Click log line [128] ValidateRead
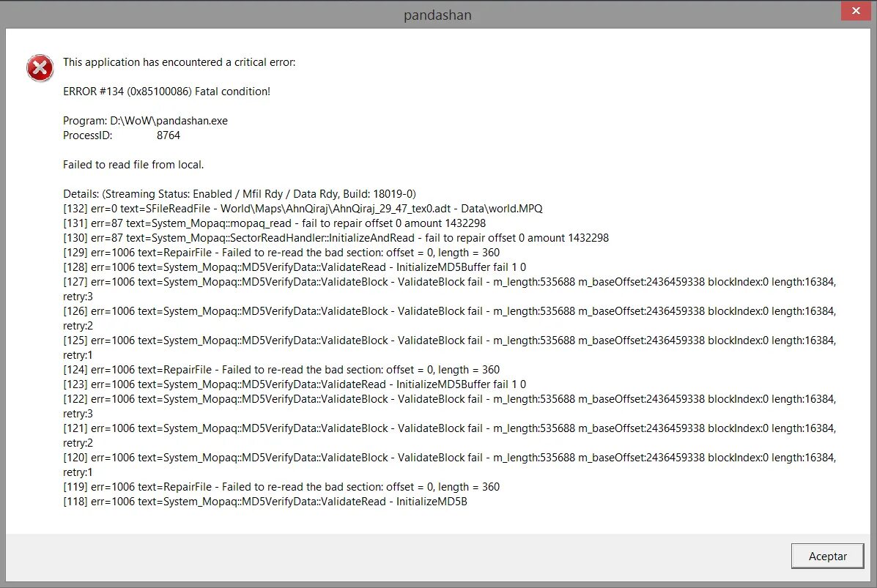The width and height of the screenshot is (877, 588). (x=295, y=267)
